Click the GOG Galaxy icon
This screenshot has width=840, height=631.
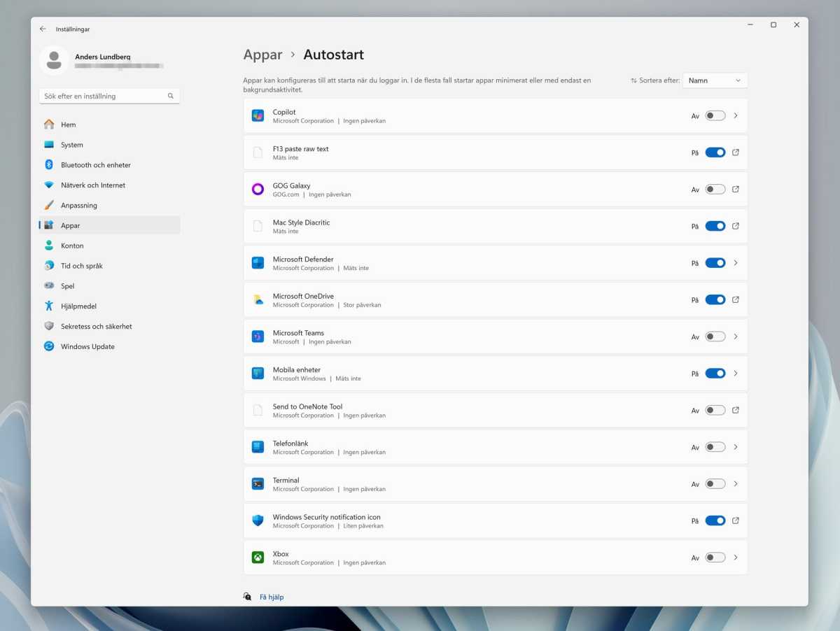pos(257,189)
